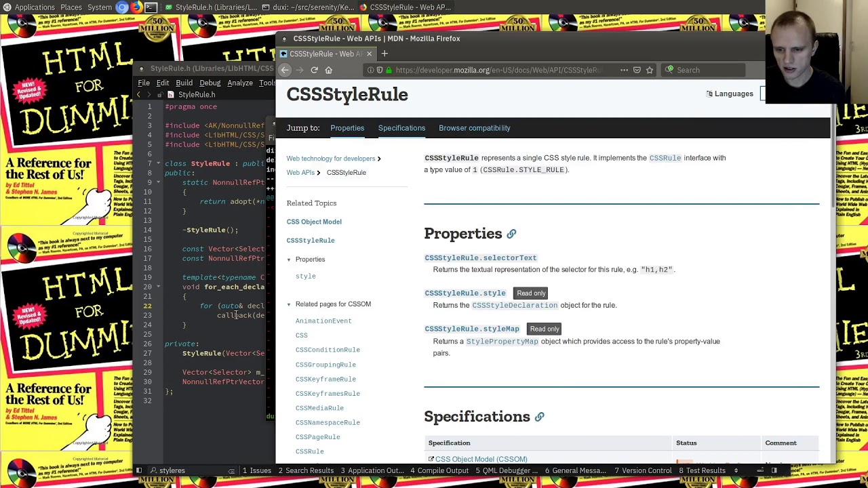Screen dimensions: 868x488
Task: Open CSSStyleRule.styleMap property page
Action: click(x=471, y=329)
